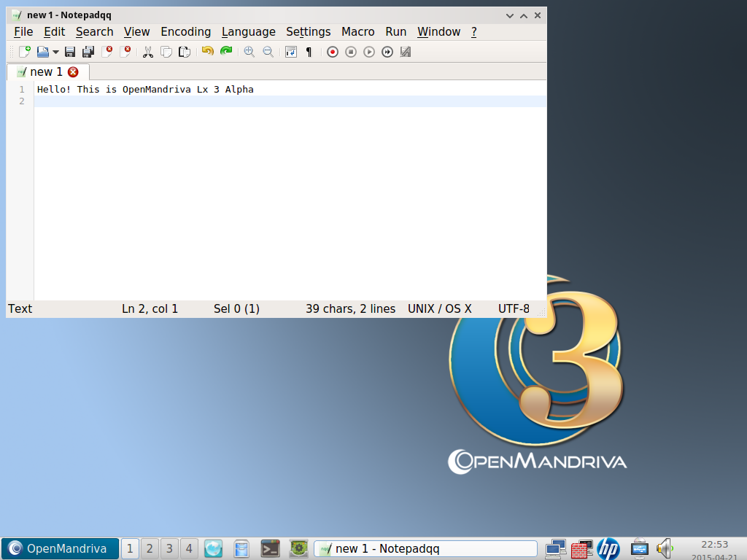Open the Macro menu
The width and height of the screenshot is (747, 560).
tap(357, 31)
